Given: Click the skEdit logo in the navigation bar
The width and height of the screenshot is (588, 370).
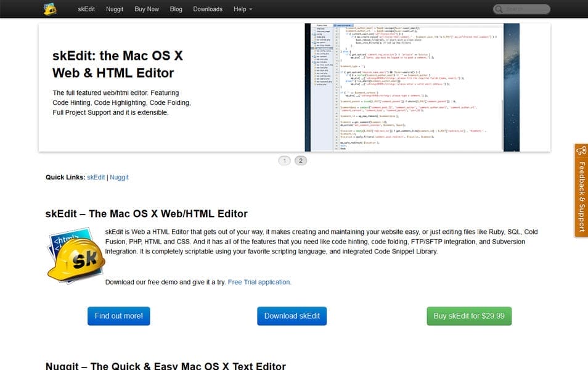Looking at the screenshot, I should click(x=51, y=9).
